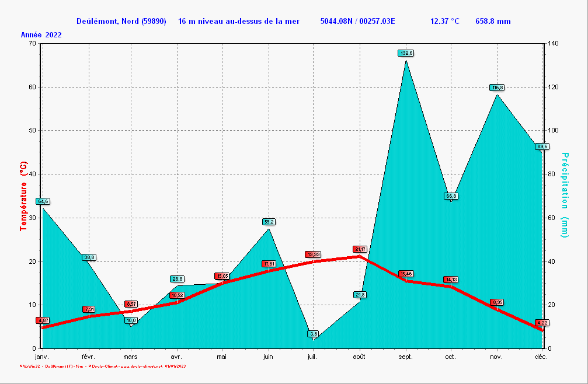
Task: Select the 66,8 precipitation label for October
Action: pos(451,196)
